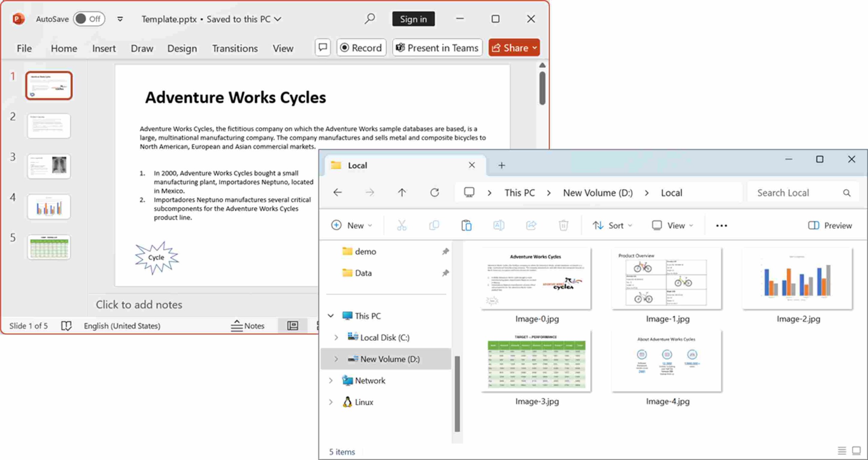Expand New Volume (D:) tree node
This screenshot has height=460, width=868.
336,359
